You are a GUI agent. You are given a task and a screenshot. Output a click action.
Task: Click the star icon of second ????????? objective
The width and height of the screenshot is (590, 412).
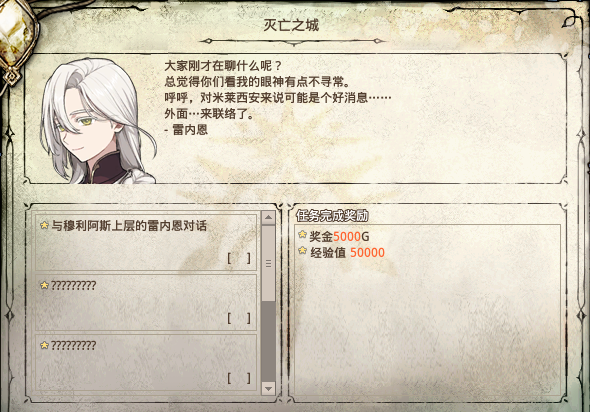pyautogui.click(x=44, y=285)
